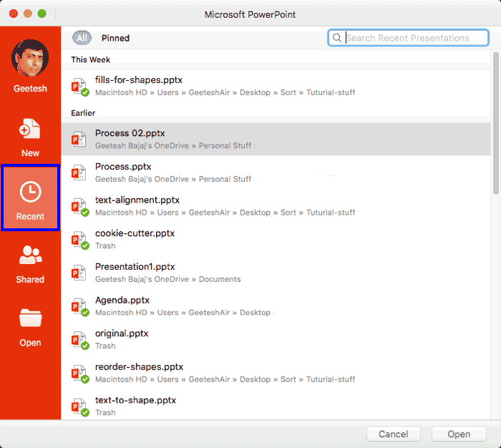Click the Process 02.pptx file icon
The image size is (501, 448).
(79, 140)
